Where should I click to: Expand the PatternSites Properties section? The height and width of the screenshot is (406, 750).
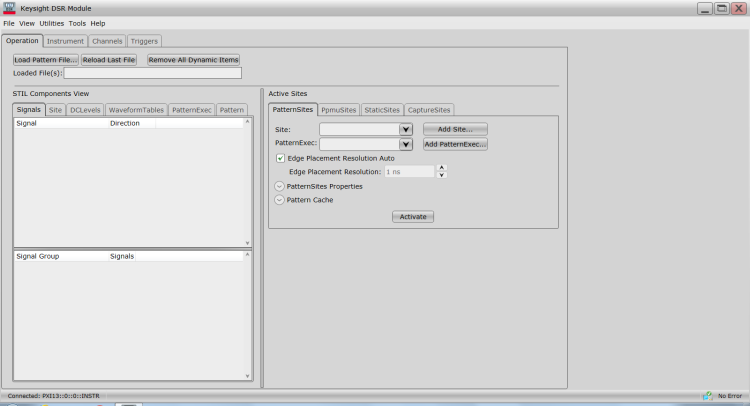[x=279, y=186]
